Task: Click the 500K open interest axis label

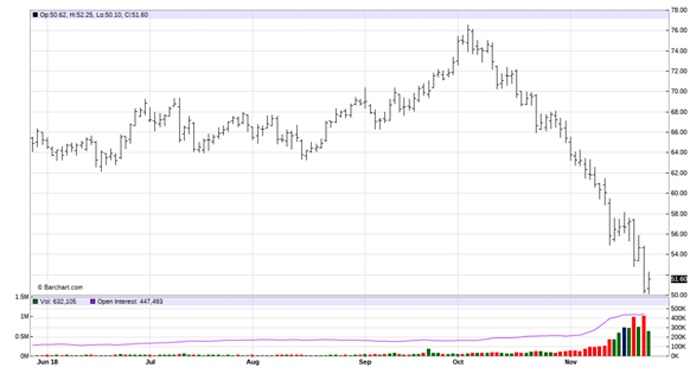Action: coord(678,309)
